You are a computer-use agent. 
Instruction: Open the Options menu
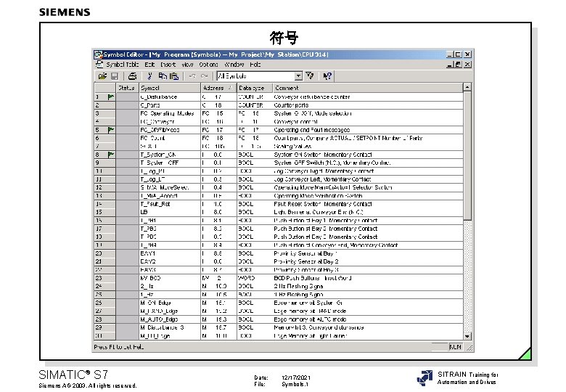tap(209, 65)
